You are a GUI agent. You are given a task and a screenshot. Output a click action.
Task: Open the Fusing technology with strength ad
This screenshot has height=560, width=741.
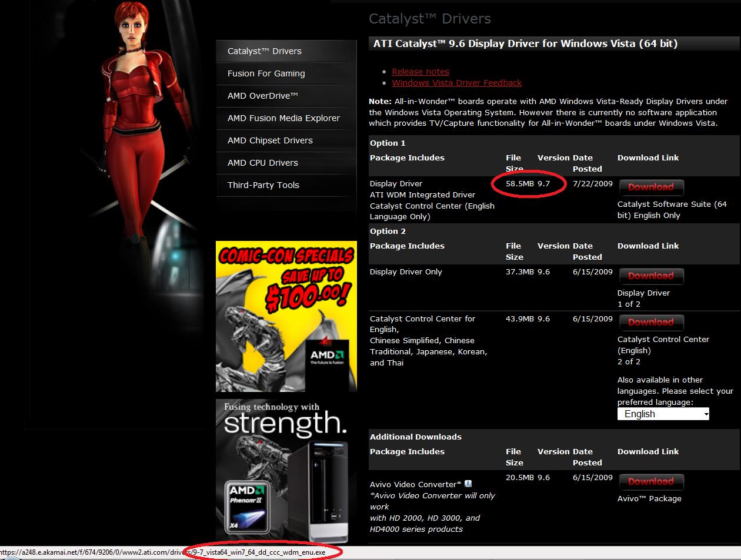pyautogui.click(x=286, y=471)
